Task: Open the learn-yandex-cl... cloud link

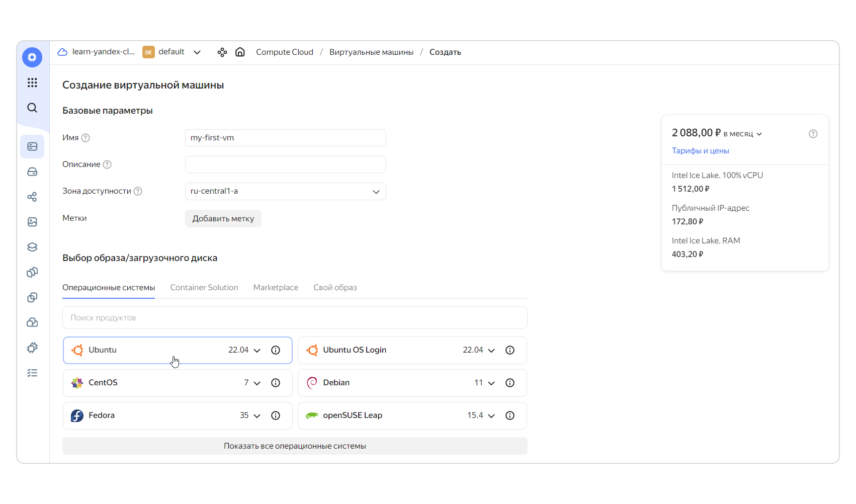Action: coord(104,52)
